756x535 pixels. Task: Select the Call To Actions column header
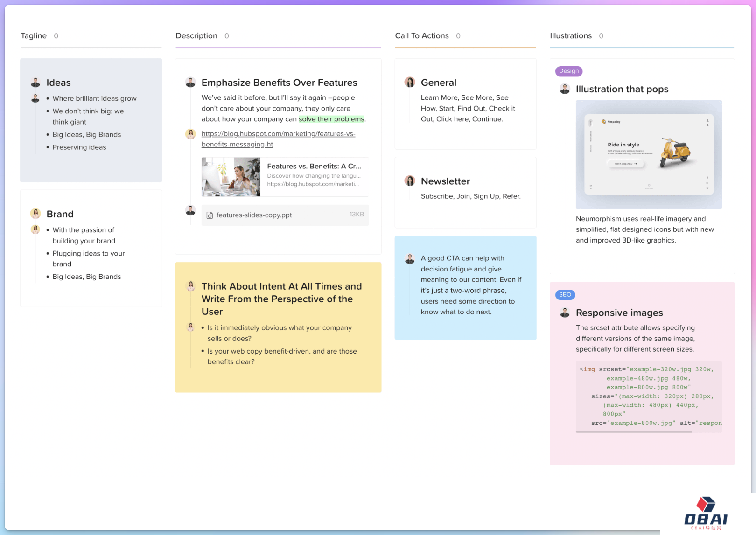[421, 36]
